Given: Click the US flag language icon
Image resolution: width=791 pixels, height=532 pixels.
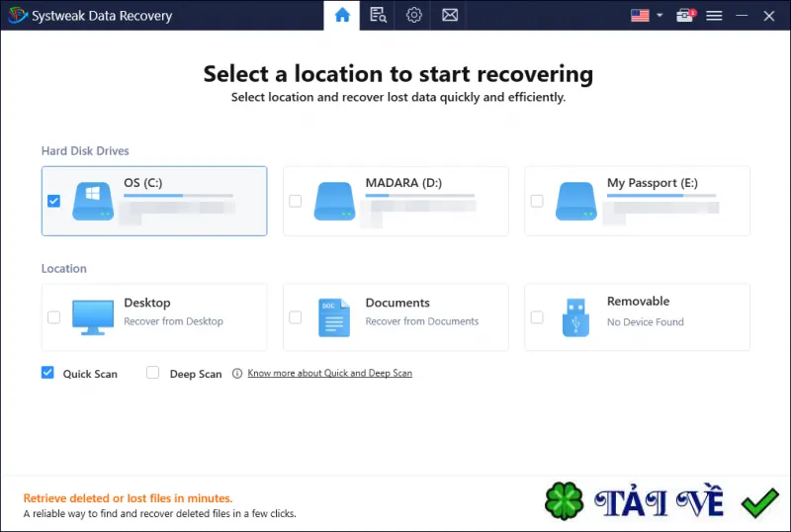Looking at the screenshot, I should pyautogui.click(x=640, y=15).
